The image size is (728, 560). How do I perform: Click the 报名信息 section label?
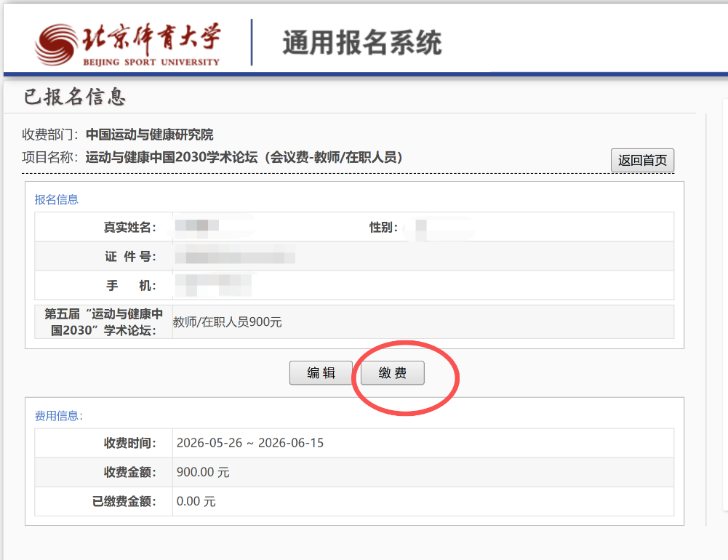point(57,200)
